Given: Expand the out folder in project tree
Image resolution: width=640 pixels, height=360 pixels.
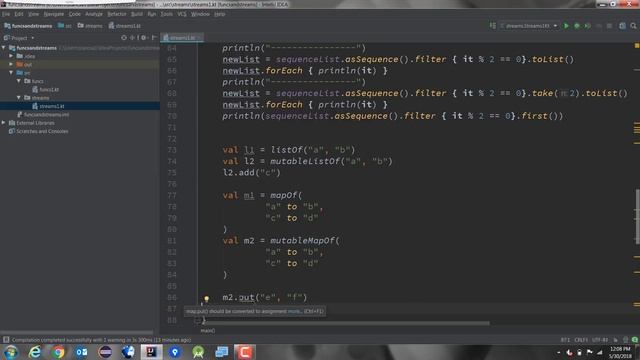Looking at the screenshot, I should coord(11,64).
